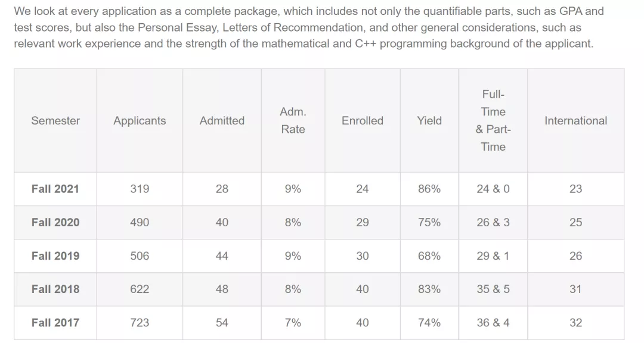Click the Fall 2018 row label
644x343 pixels.
(x=55, y=289)
